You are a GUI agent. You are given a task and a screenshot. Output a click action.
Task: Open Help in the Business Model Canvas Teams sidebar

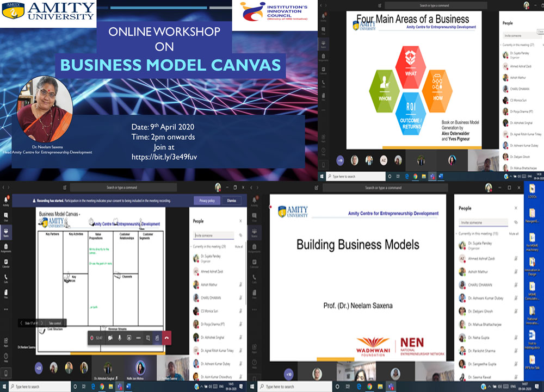[x=6, y=357]
